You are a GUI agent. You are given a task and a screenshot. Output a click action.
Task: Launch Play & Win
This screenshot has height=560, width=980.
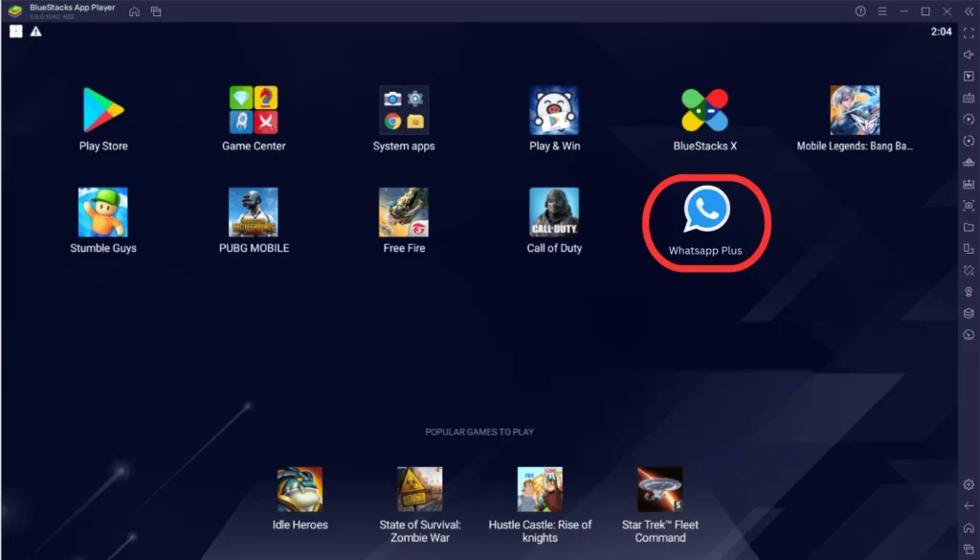click(554, 110)
